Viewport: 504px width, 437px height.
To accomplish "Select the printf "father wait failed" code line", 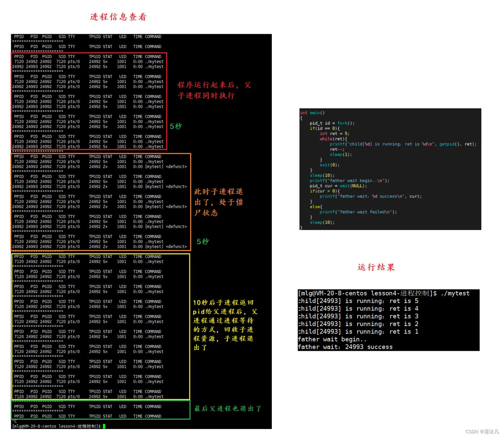I will coord(358,212).
